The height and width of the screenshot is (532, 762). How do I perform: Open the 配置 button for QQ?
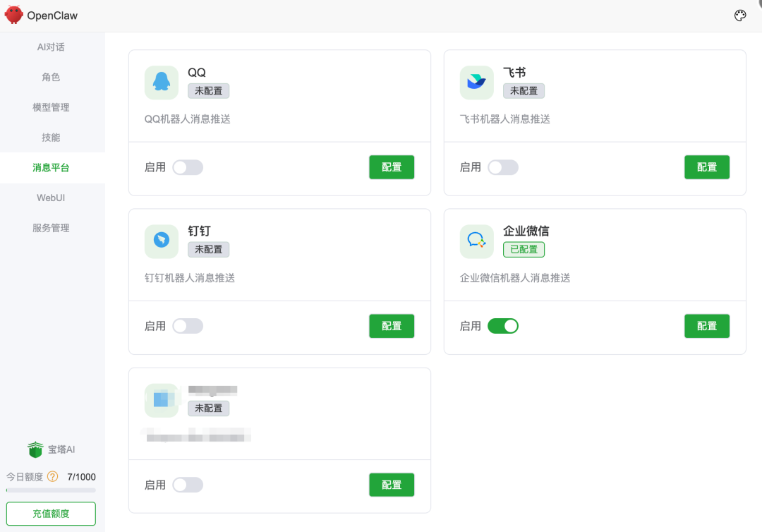tap(392, 167)
